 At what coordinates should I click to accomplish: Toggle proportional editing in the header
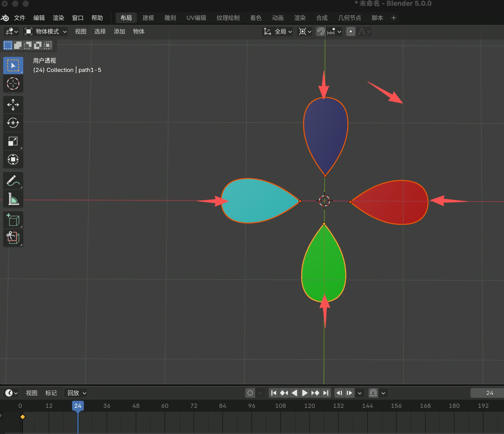pyautogui.click(x=350, y=32)
